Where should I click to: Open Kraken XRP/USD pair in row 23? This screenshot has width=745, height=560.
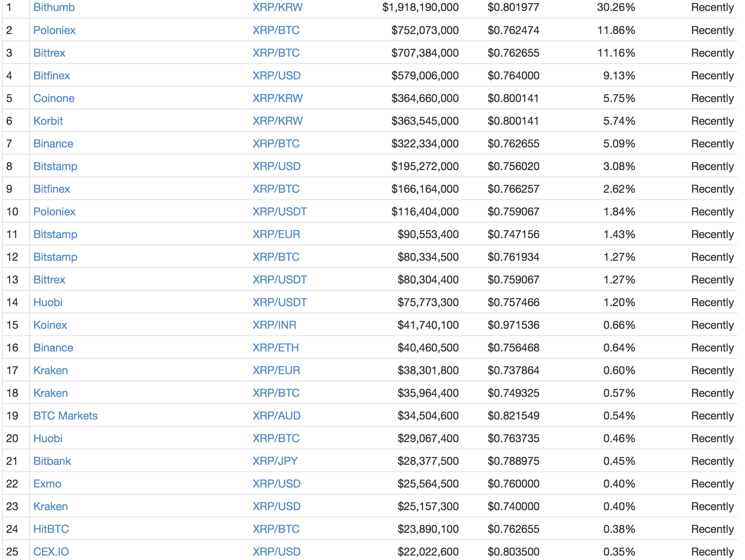pos(277,506)
